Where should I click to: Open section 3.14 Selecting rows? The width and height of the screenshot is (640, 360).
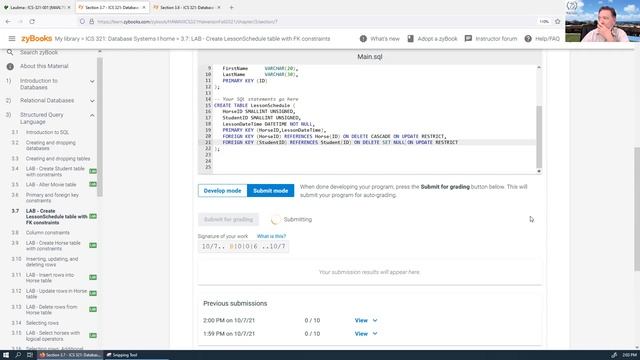coord(42,323)
